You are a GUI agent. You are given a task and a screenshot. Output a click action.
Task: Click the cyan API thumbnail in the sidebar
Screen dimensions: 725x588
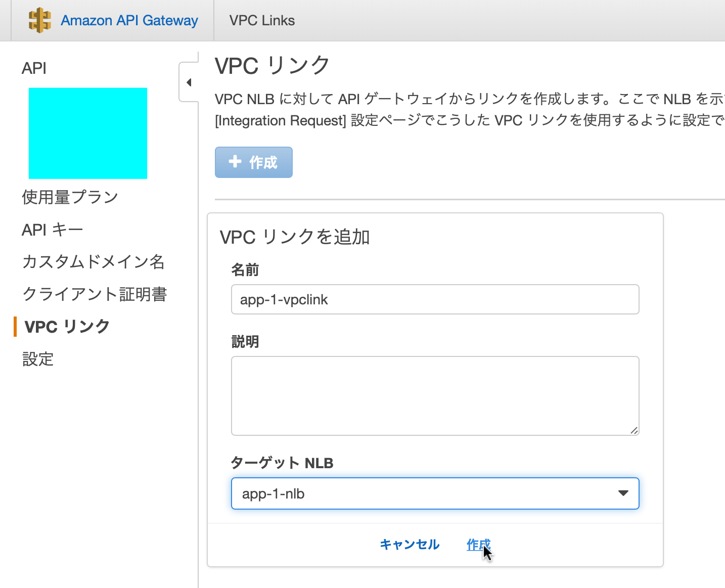tap(87, 133)
